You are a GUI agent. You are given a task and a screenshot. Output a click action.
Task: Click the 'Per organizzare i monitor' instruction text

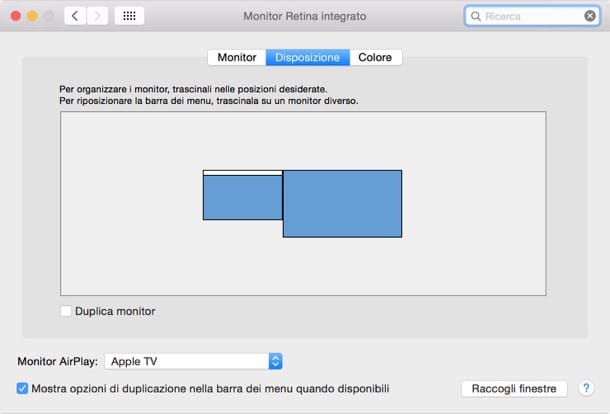click(193, 89)
